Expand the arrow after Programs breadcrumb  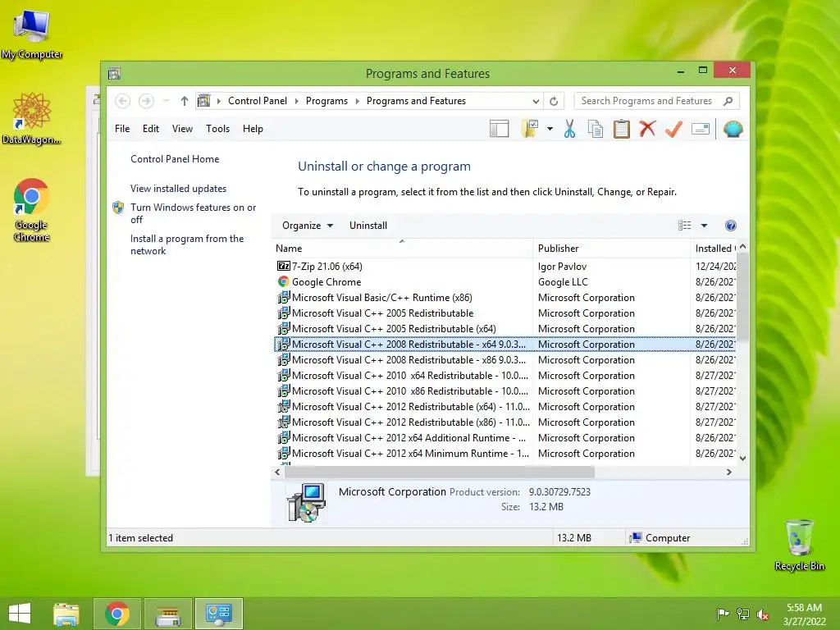point(358,101)
